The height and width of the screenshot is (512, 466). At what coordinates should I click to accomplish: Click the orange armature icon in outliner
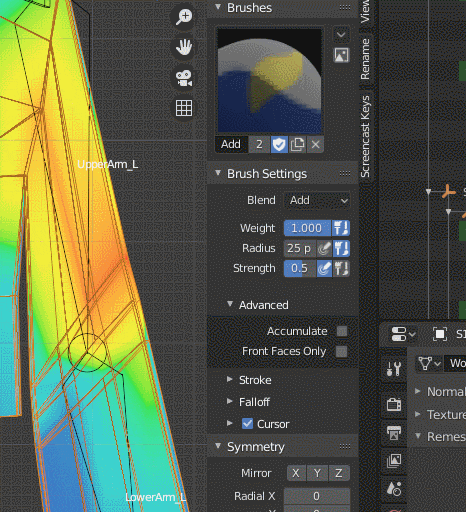point(448,192)
